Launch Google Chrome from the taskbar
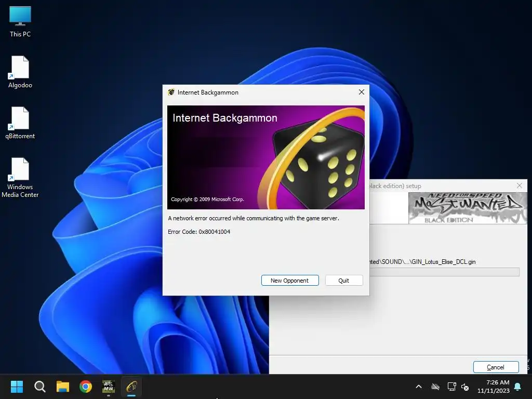Viewport: 532px width, 399px height. 86,387
